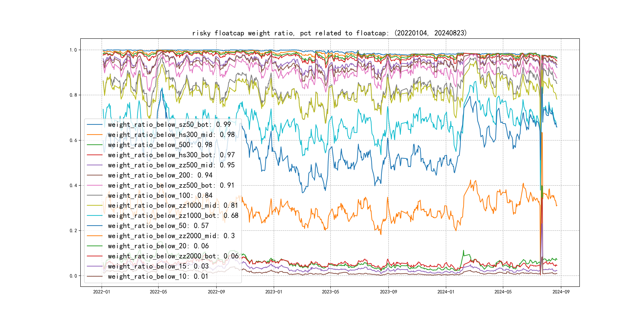This screenshot has height=322, width=644.
Task: Click the red swatch for hs300_bot legend
Action: (94, 155)
